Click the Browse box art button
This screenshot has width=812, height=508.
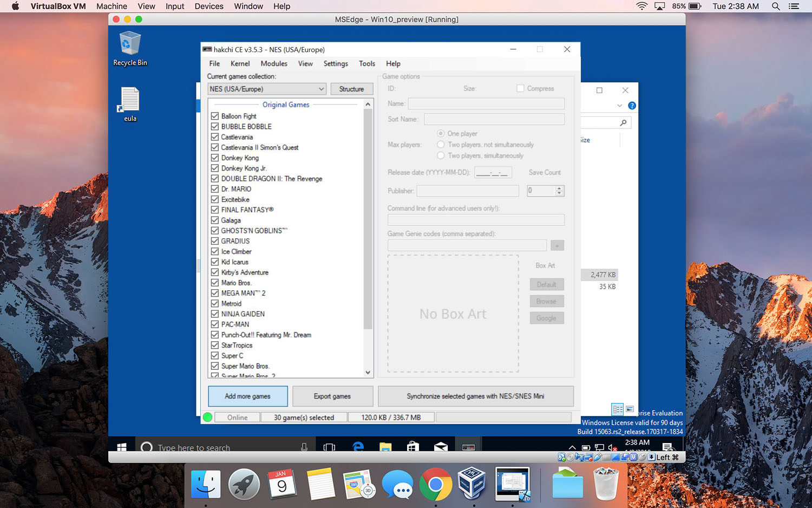click(x=546, y=301)
